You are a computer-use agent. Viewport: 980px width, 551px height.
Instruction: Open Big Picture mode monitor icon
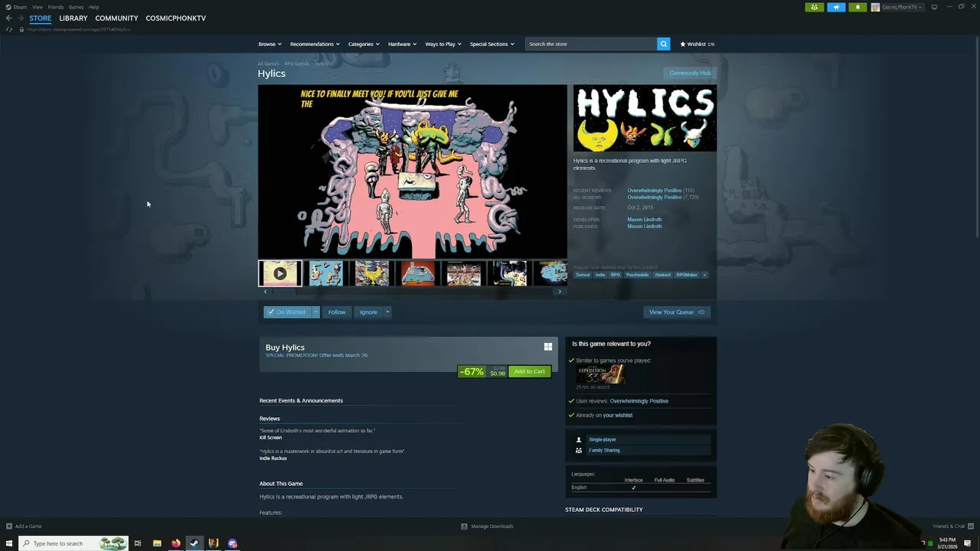pos(934,7)
